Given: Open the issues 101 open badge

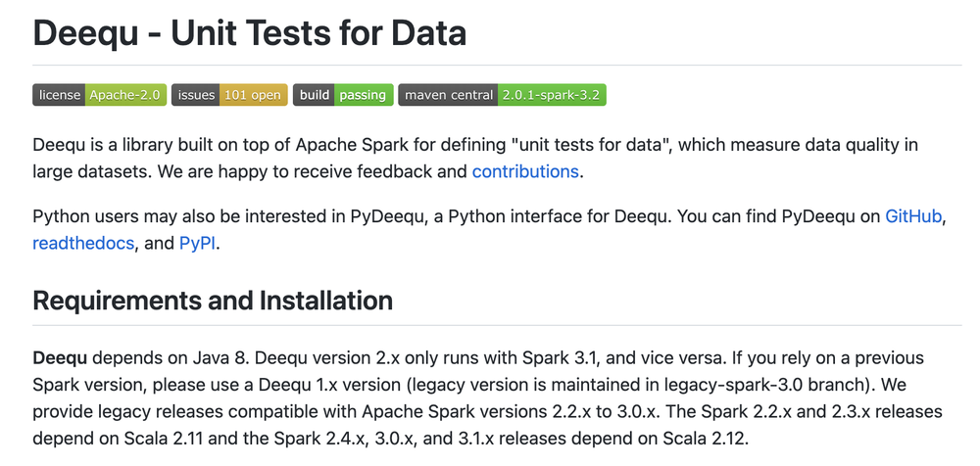Looking at the screenshot, I should [x=229, y=95].
